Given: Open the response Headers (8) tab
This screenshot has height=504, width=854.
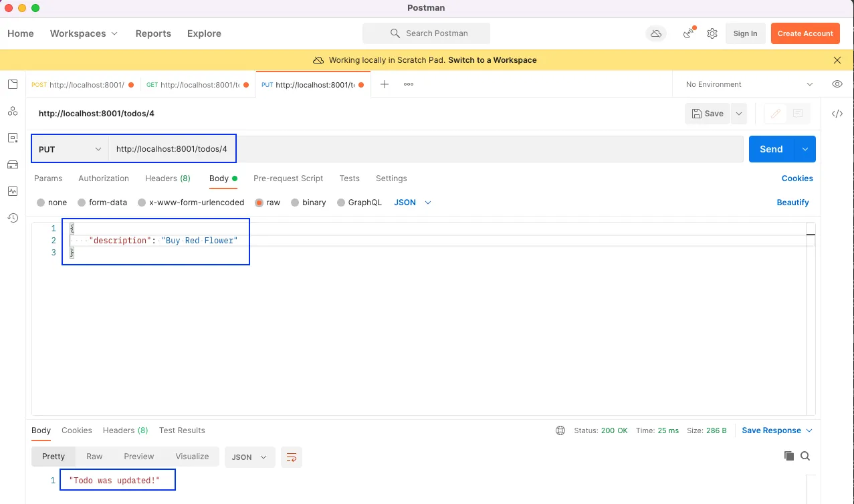Looking at the screenshot, I should coord(126,430).
